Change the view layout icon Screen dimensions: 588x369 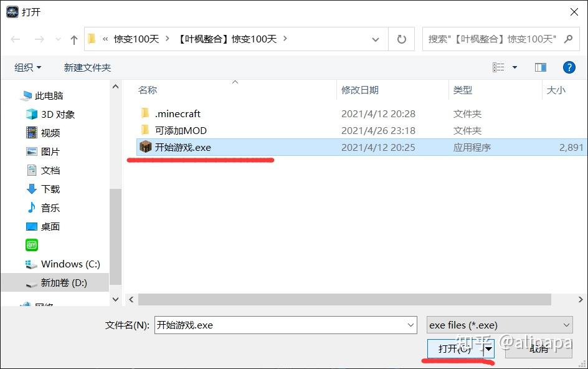pyautogui.click(x=498, y=67)
